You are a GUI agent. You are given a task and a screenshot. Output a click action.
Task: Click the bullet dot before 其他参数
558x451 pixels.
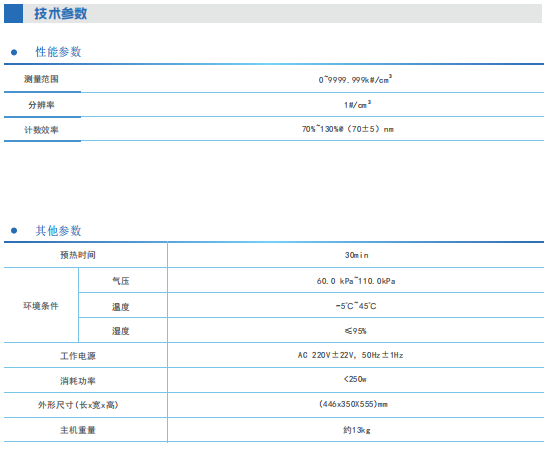pos(14,231)
